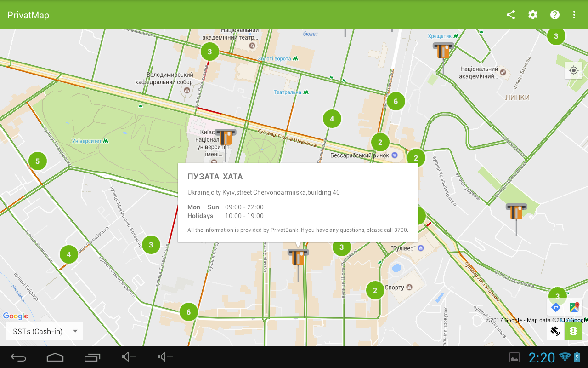Tap the battery status icon
This screenshot has width=588, height=368.
pos(577,357)
